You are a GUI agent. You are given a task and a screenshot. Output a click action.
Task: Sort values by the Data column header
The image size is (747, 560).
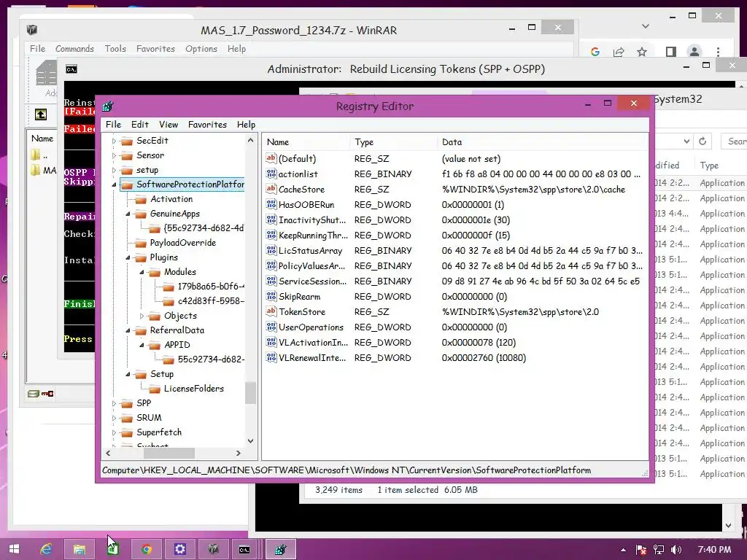click(542, 142)
